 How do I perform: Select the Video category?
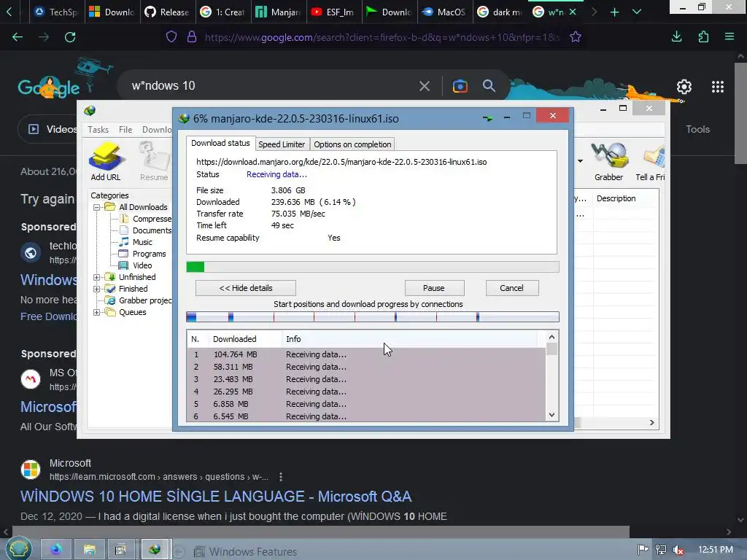(142, 265)
